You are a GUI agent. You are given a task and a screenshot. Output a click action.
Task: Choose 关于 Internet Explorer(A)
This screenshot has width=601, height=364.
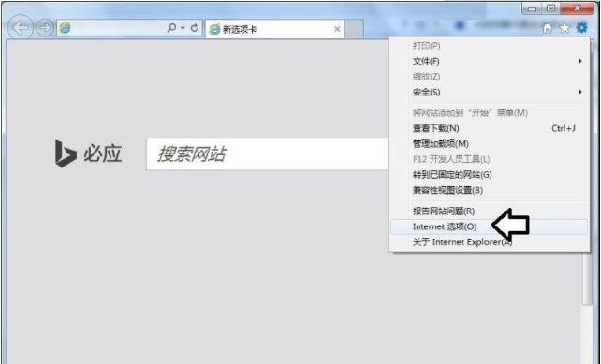click(x=490, y=242)
